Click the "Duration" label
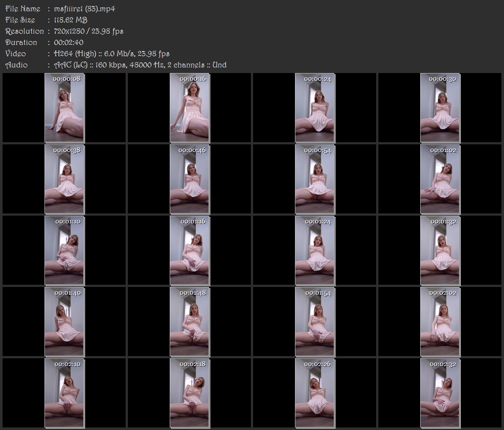 click(21, 42)
